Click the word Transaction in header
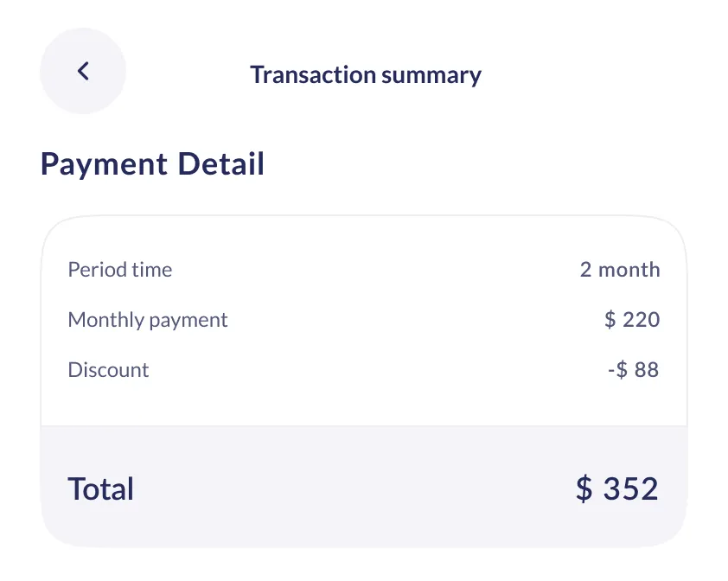 pos(303,74)
